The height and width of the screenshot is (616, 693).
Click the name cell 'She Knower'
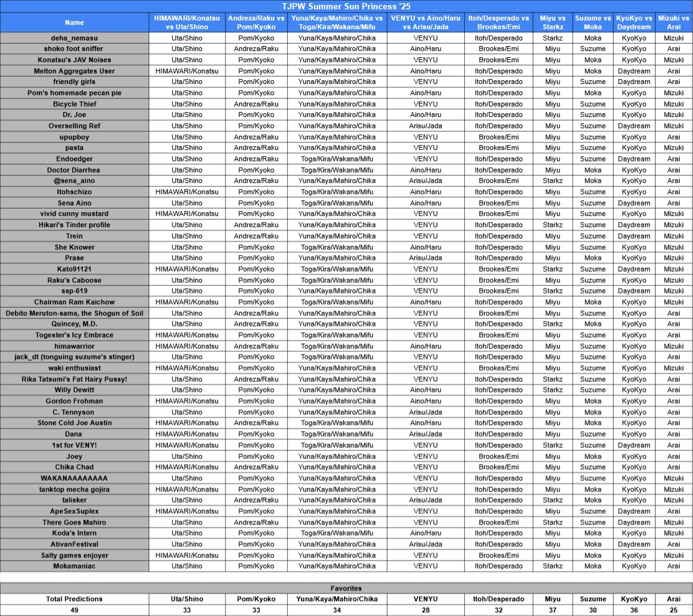[74, 247]
